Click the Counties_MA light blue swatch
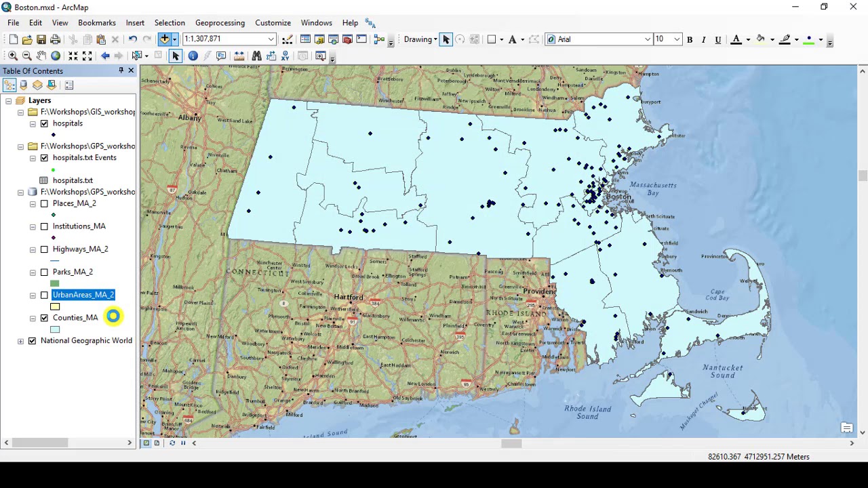This screenshot has height=488, width=868. click(55, 329)
